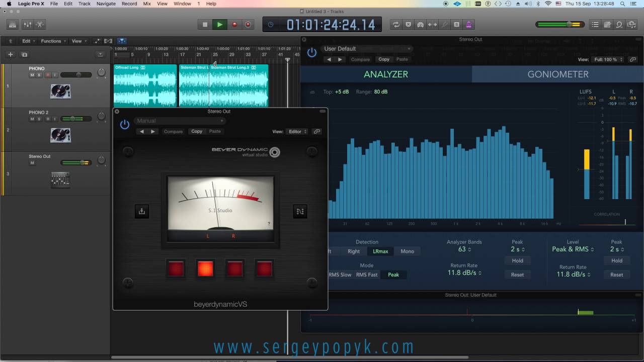Click the Stereo Out track mixer icon

[x=60, y=179]
